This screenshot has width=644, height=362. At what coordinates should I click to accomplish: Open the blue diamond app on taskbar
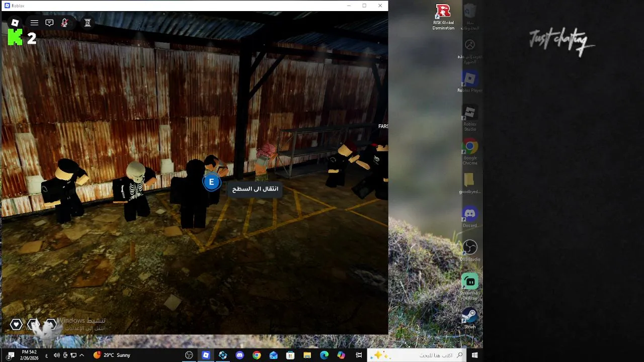click(x=223, y=355)
